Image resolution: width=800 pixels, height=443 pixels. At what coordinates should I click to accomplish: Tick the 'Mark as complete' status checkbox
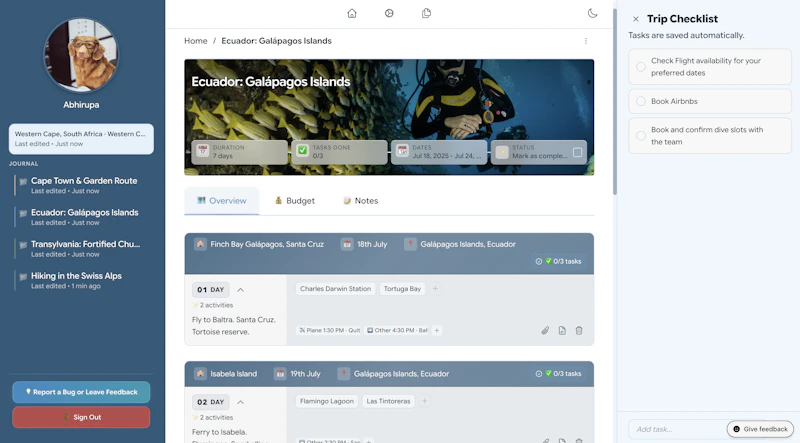pyautogui.click(x=578, y=152)
